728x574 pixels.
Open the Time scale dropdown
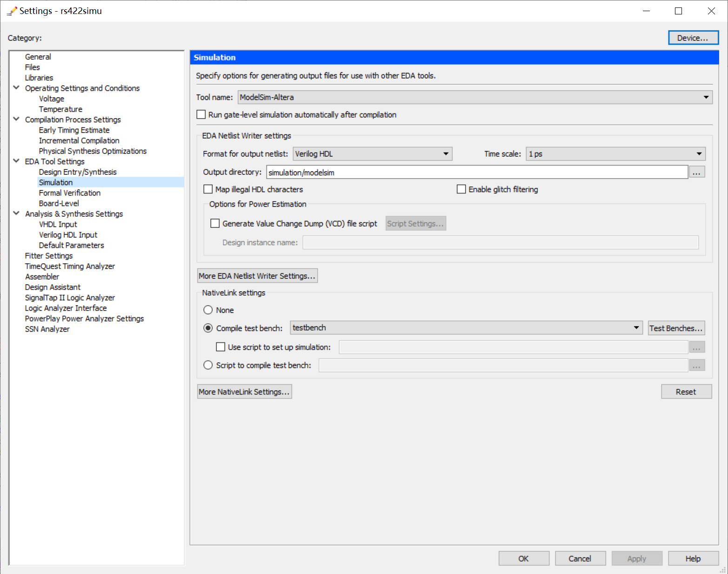click(615, 154)
